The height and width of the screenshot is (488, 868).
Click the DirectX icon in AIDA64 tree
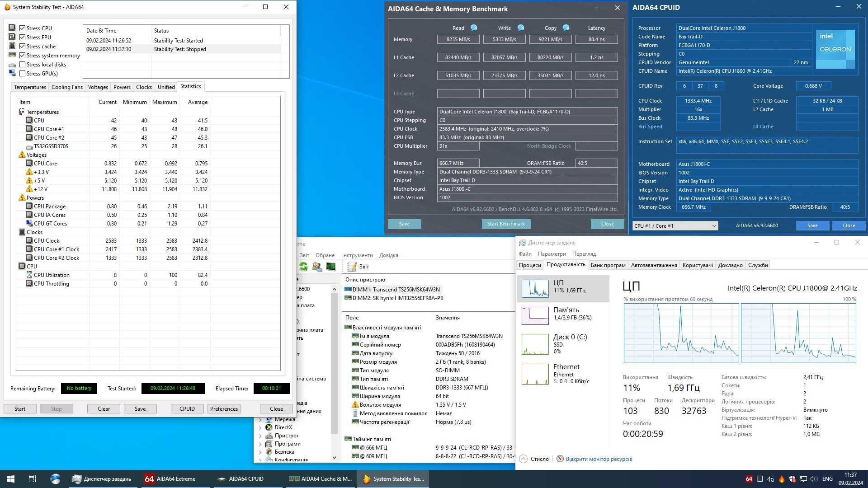pos(269,427)
